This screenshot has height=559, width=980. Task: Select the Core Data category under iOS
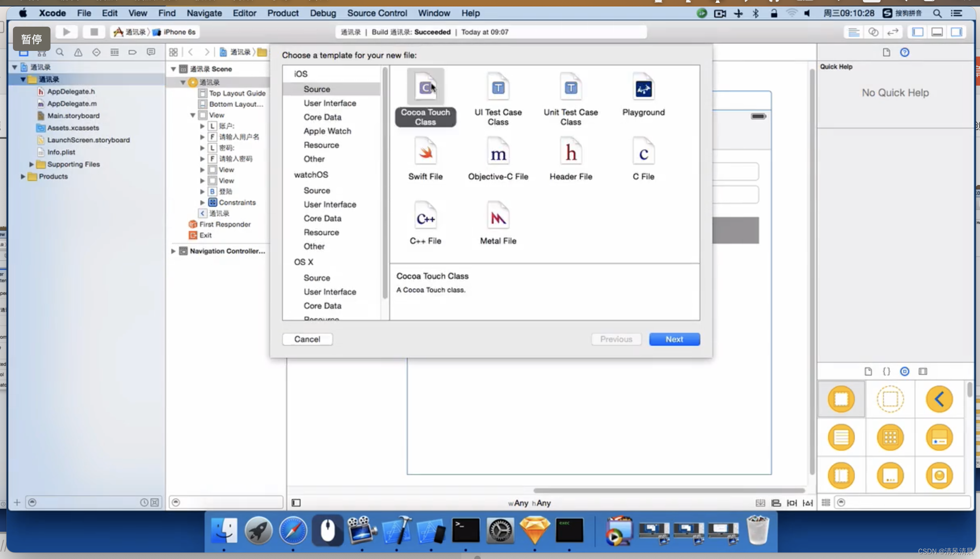click(x=322, y=117)
